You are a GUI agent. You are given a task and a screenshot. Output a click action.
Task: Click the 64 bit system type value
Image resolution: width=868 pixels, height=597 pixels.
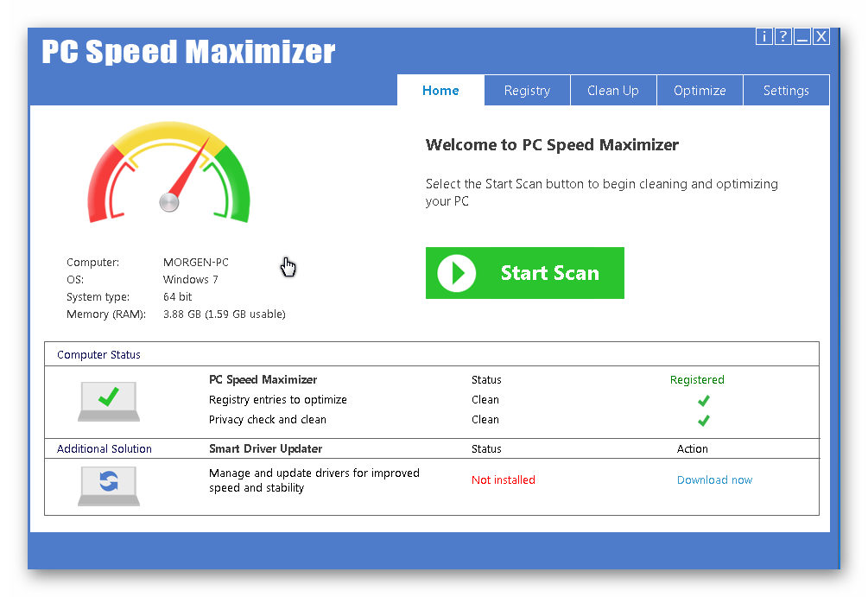coord(177,297)
